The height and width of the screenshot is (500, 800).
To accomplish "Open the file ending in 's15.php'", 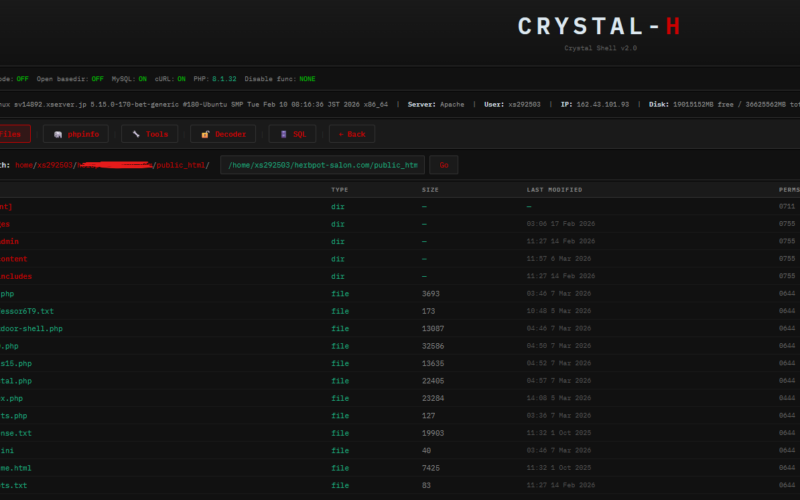I will [x=16, y=364].
